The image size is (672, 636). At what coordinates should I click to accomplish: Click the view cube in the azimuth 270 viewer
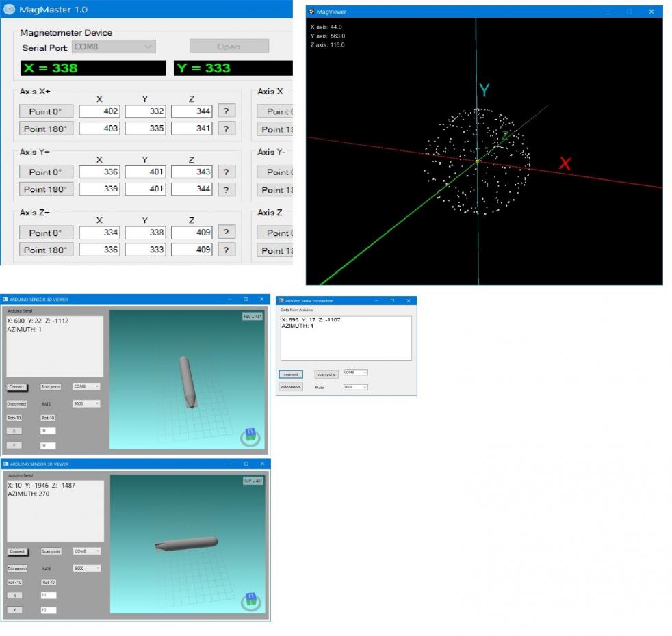tap(252, 599)
